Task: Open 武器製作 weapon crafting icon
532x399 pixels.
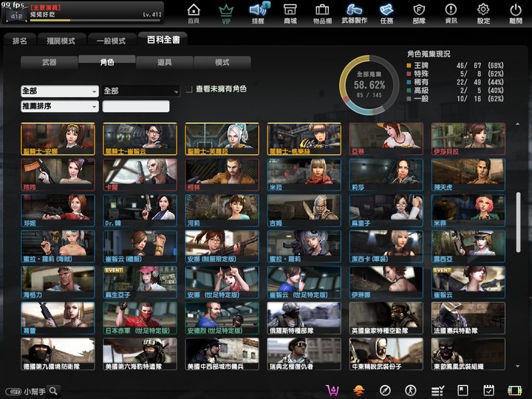Action: point(354,13)
